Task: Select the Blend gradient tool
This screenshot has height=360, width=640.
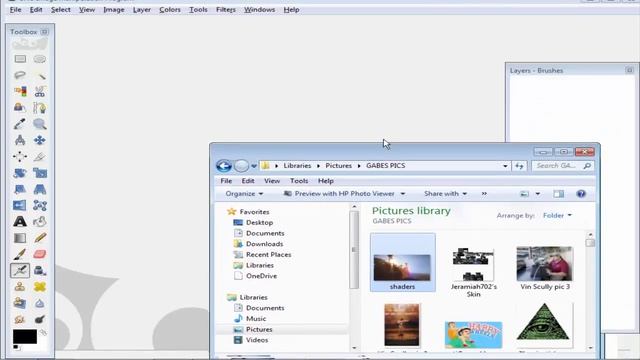Action: (20, 238)
